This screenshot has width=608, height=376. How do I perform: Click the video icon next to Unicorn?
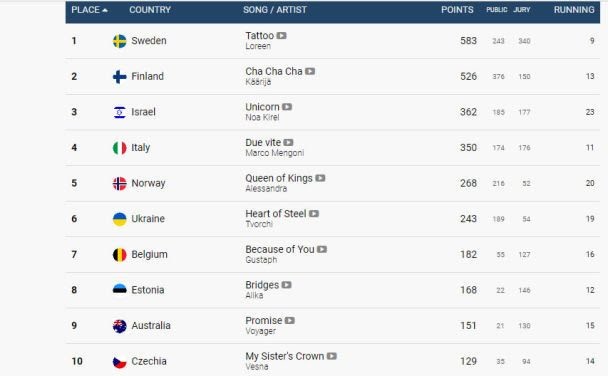pos(287,107)
